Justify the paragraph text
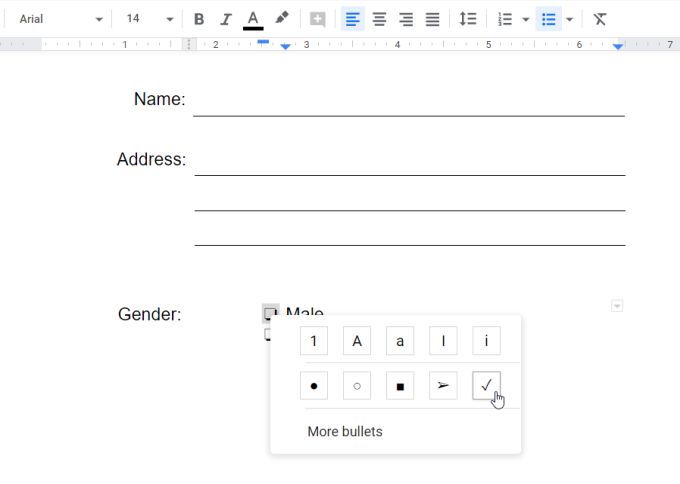This screenshot has width=680, height=484. click(x=432, y=19)
